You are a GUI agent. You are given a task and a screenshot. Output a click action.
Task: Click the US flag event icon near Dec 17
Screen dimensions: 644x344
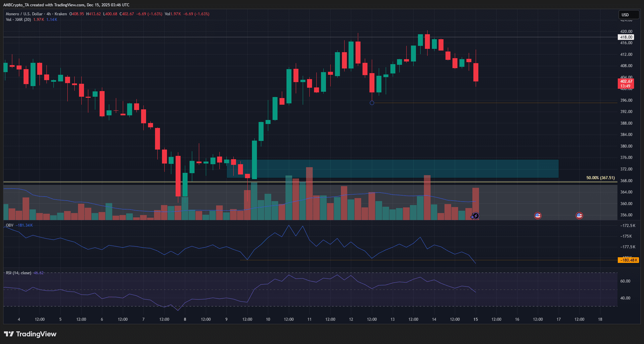579,216
